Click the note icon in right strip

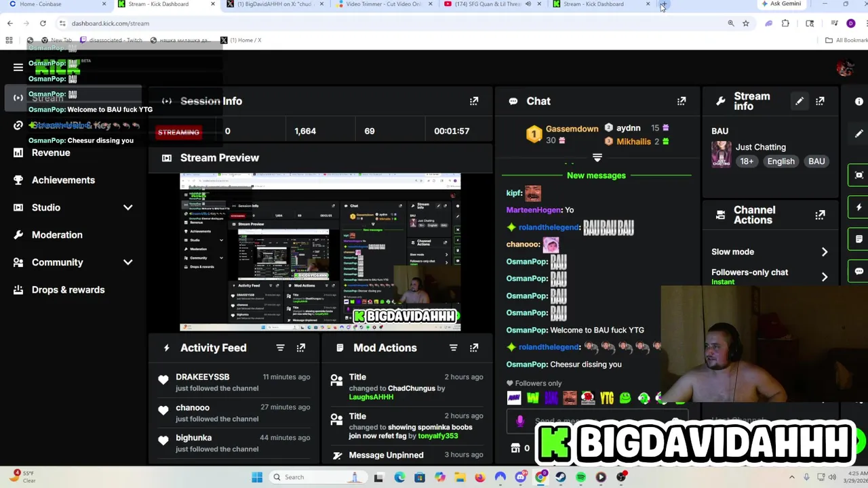click(x=859, y=239)
